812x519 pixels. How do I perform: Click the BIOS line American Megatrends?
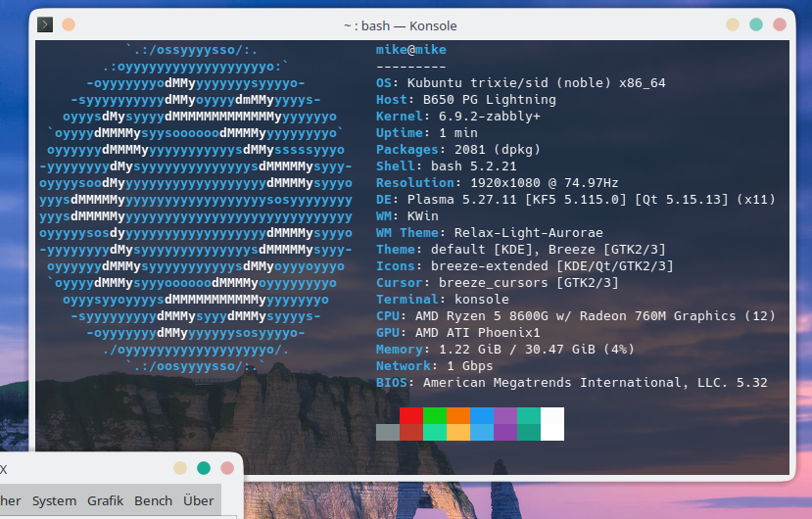coord(572,382)
